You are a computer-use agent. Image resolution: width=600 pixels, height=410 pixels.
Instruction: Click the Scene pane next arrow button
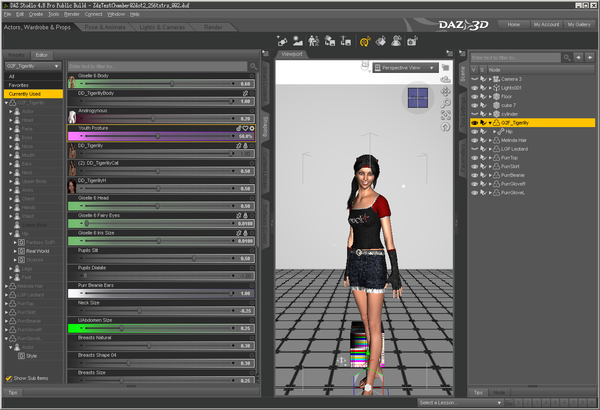point(590,57)
